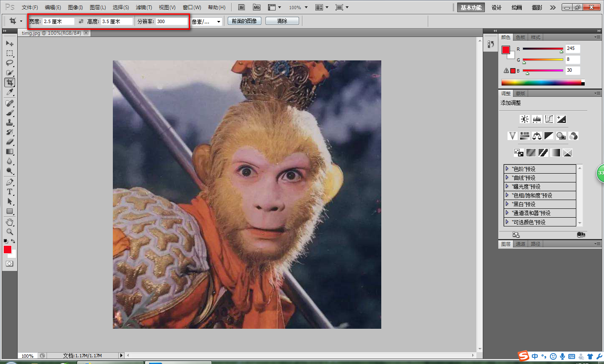Select the Dodge tool

(x=10, y=171)
